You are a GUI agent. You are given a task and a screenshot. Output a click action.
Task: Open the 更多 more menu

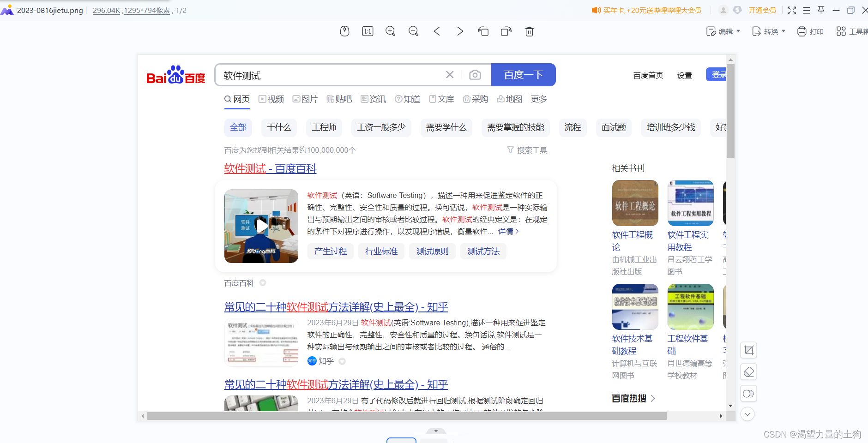click(x=539, y=99)
